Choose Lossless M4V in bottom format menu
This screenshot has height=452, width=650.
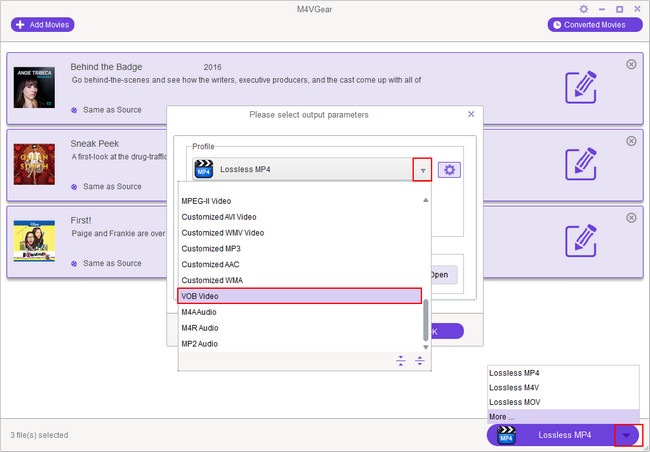click(563, 388)
